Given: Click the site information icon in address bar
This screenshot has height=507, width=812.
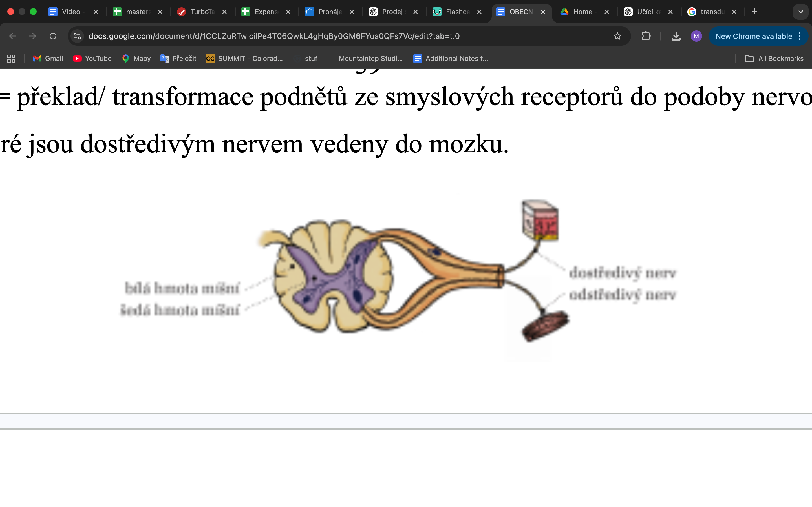Looking at the screenshot, I should pos(77,36).
